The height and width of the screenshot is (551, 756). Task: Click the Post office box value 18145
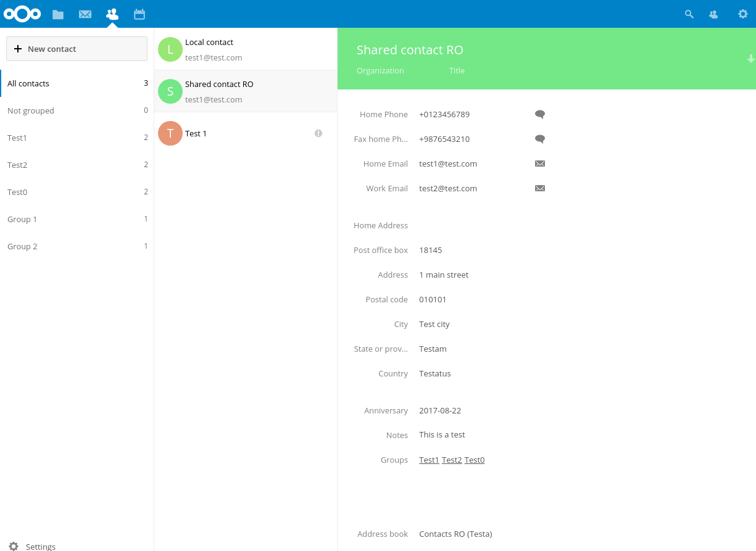coord(431,250)
